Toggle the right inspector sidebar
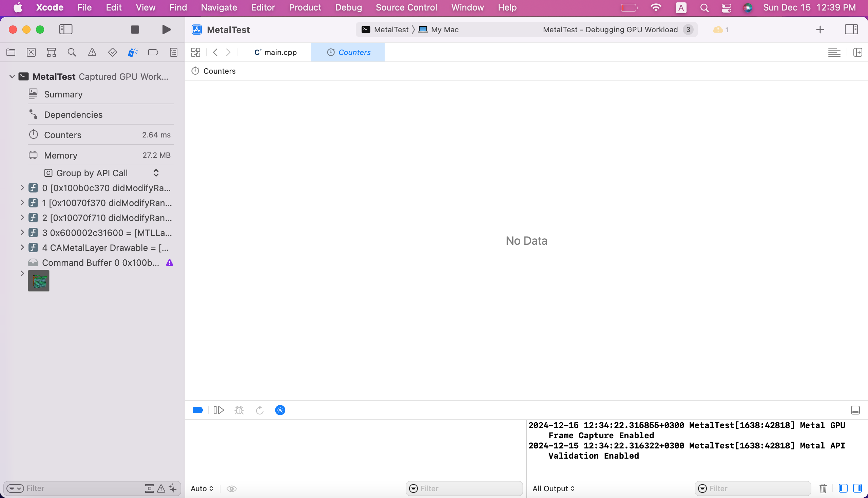 (851, 30)
